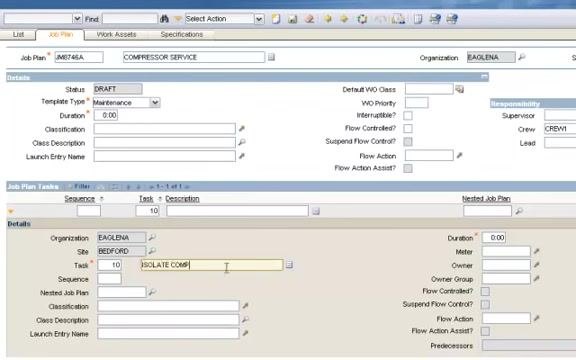Click the binoculars Find icon

coord(164,19)
